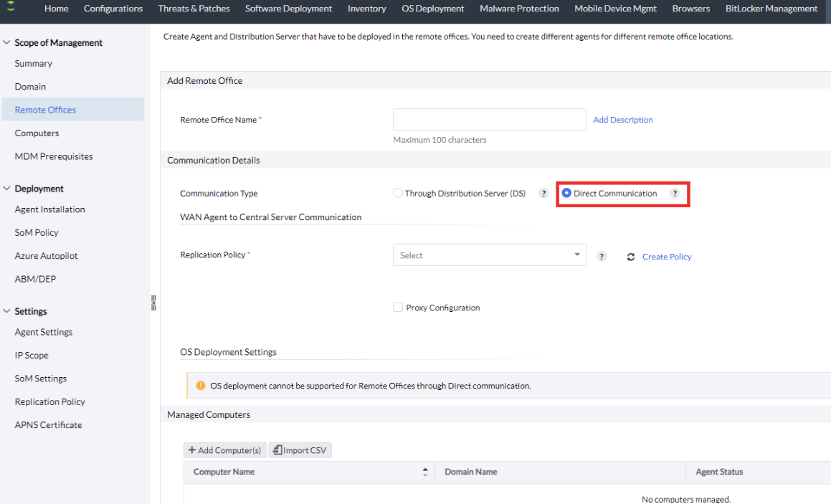Click the Import CSV button
Viewport: 831px width, 504px height.
(x=300, y=450)
